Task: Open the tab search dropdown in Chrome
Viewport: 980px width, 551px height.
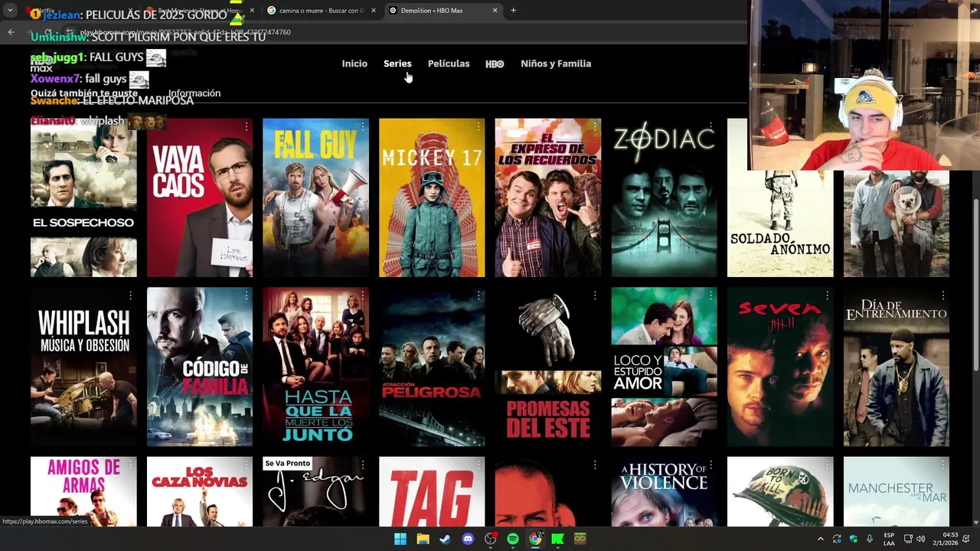Action: 10,11
